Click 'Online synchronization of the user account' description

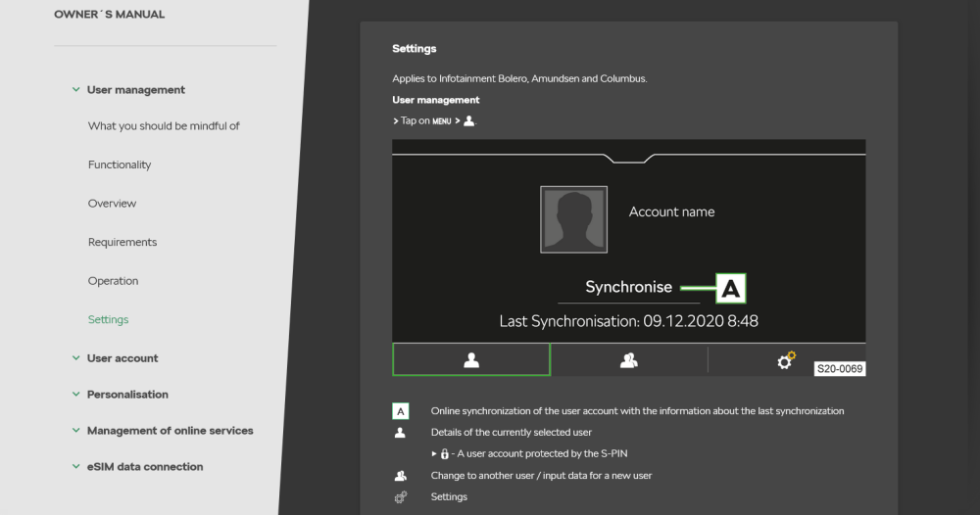click(x=638, y=411)
